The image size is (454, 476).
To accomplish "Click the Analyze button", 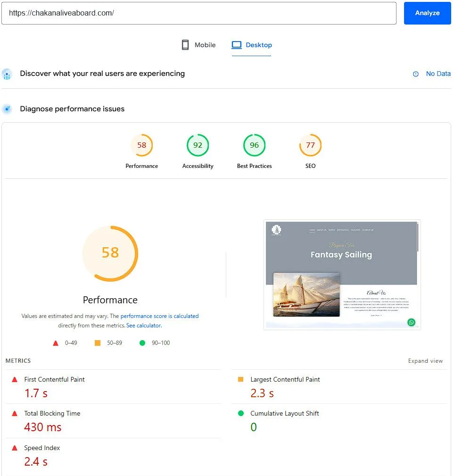I will tap(427, 13).
